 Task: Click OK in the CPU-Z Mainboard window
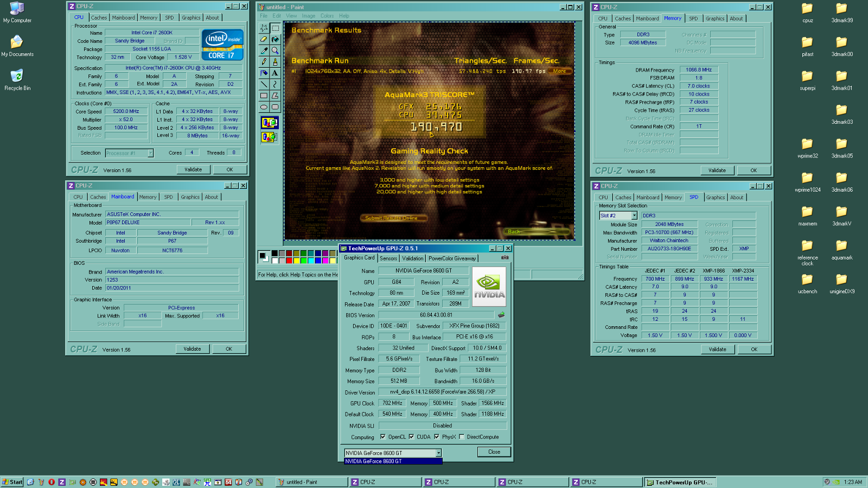[229, 349]
